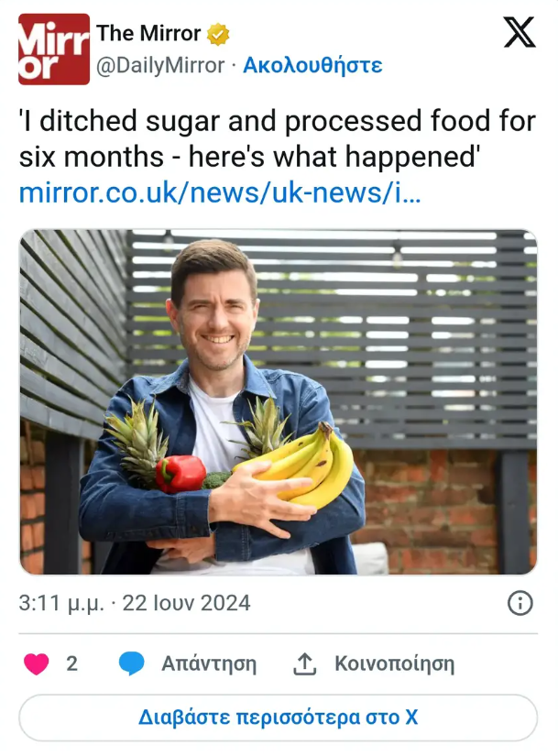Click the Κοινοποίηση share label
The image size is (558, 756).
click(394, 663)
